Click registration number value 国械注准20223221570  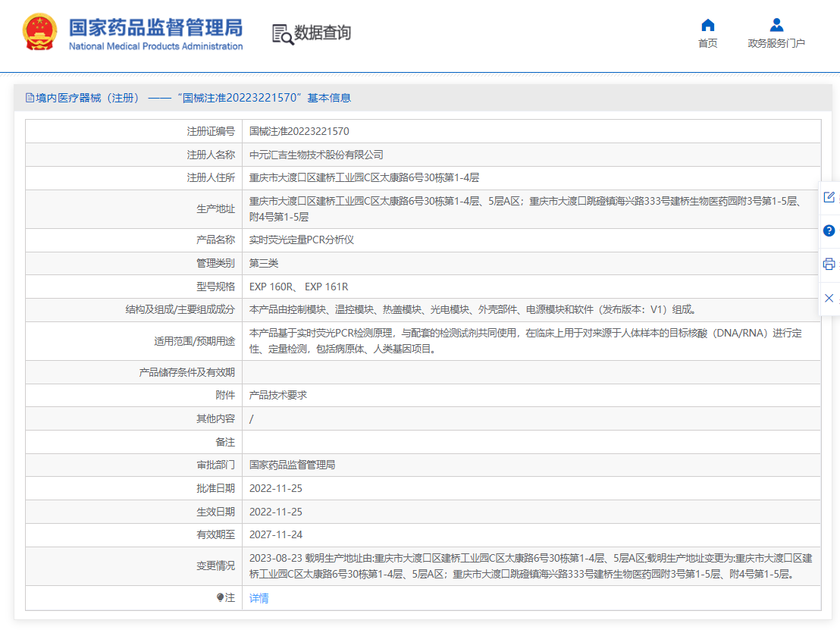point(299,131)
